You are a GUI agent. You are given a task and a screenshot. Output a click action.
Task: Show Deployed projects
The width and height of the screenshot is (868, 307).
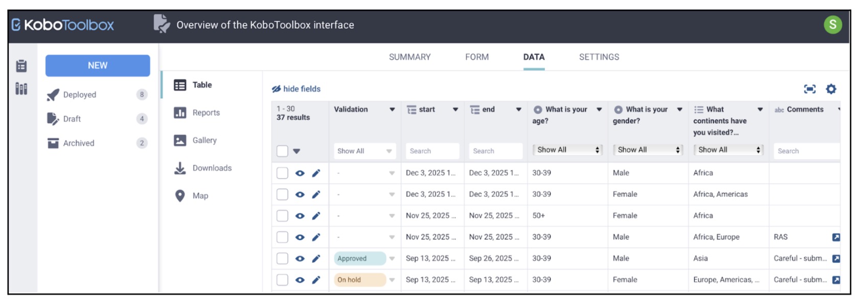click(x=97, y=95)
